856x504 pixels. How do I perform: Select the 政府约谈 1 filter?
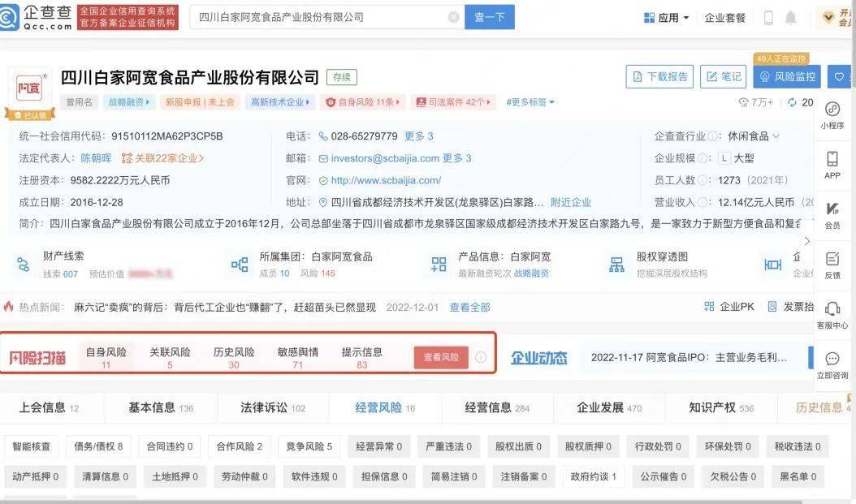click(x=594, y=476)
